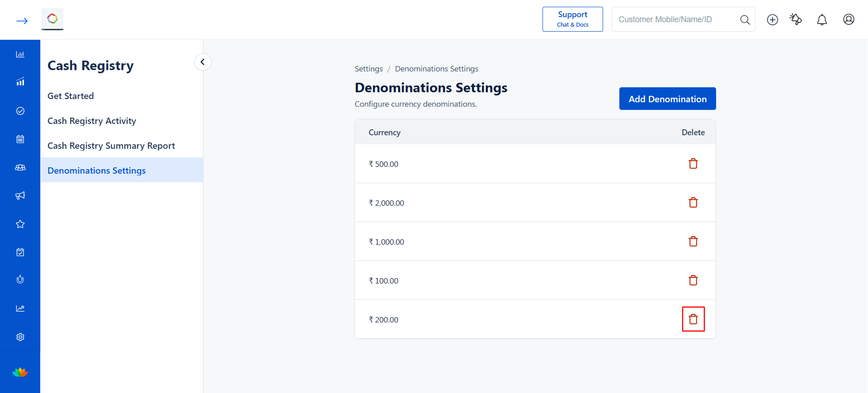Open the star sidebar icon

(x=20, y=224)
